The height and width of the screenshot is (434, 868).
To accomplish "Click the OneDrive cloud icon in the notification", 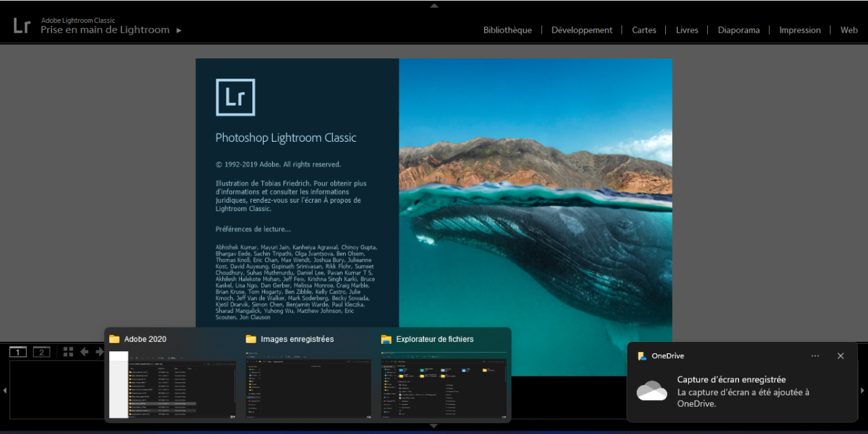I will tap(652, 391).
